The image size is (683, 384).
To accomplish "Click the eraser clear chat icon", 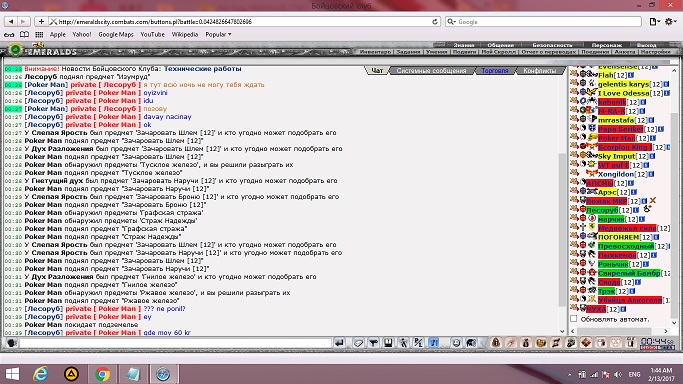I will (358, 343).
